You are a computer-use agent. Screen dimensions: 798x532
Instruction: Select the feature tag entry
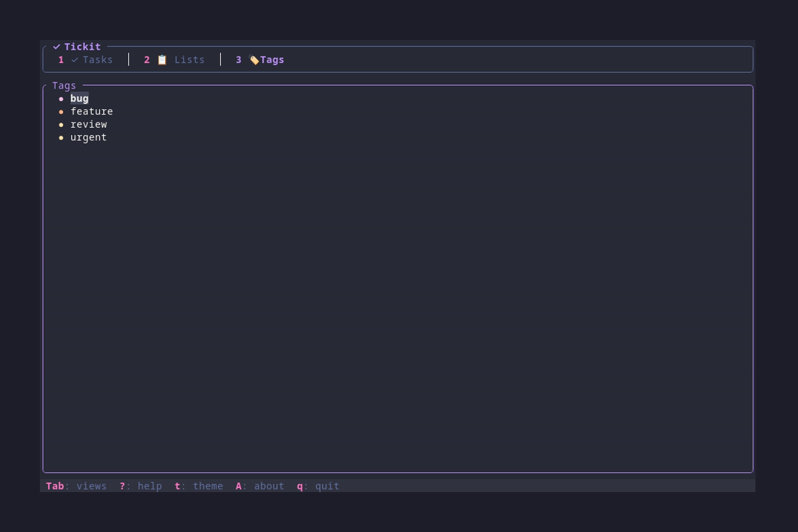point(91,111)
